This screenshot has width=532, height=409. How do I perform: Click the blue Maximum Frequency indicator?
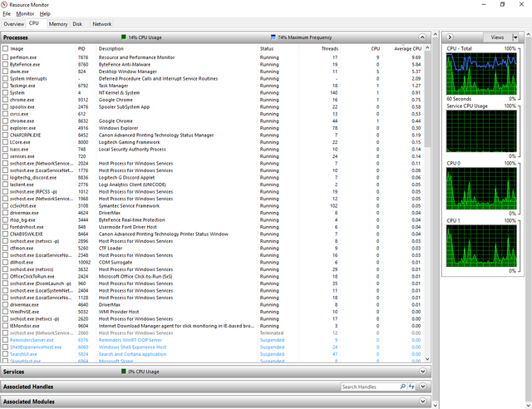(x=273, y=37)
